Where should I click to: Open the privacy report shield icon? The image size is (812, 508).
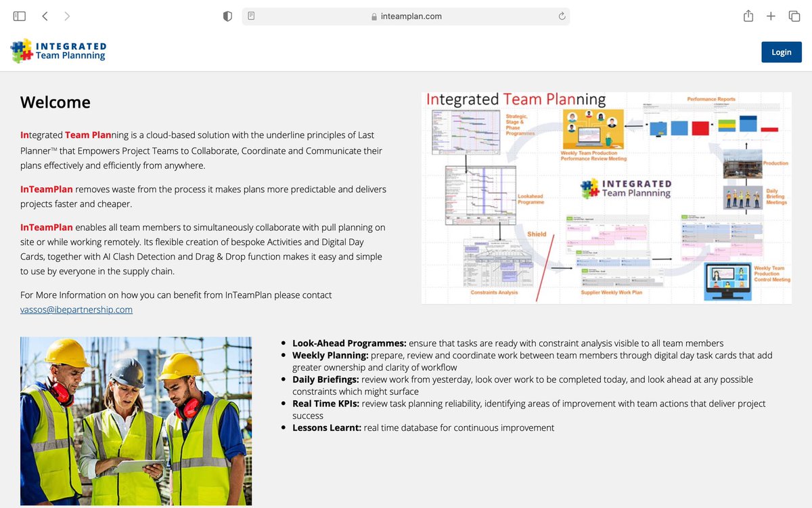[228, 16]
